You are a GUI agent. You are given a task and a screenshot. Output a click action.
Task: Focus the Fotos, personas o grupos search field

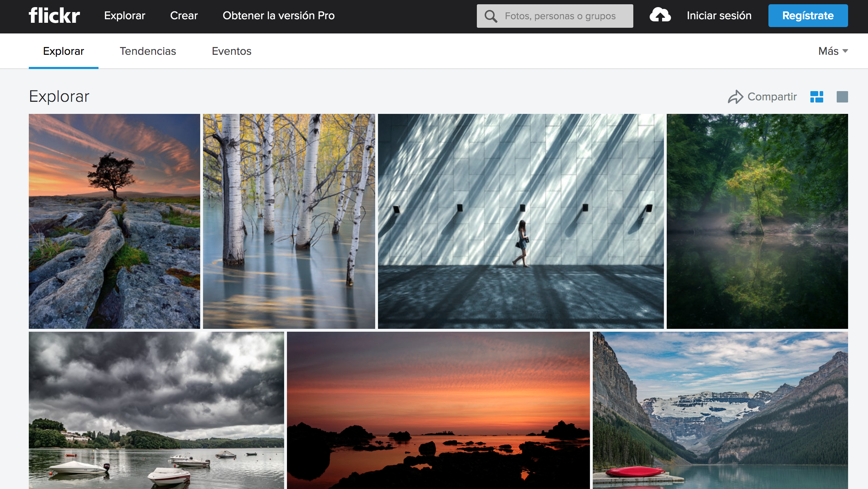[555, 16]
